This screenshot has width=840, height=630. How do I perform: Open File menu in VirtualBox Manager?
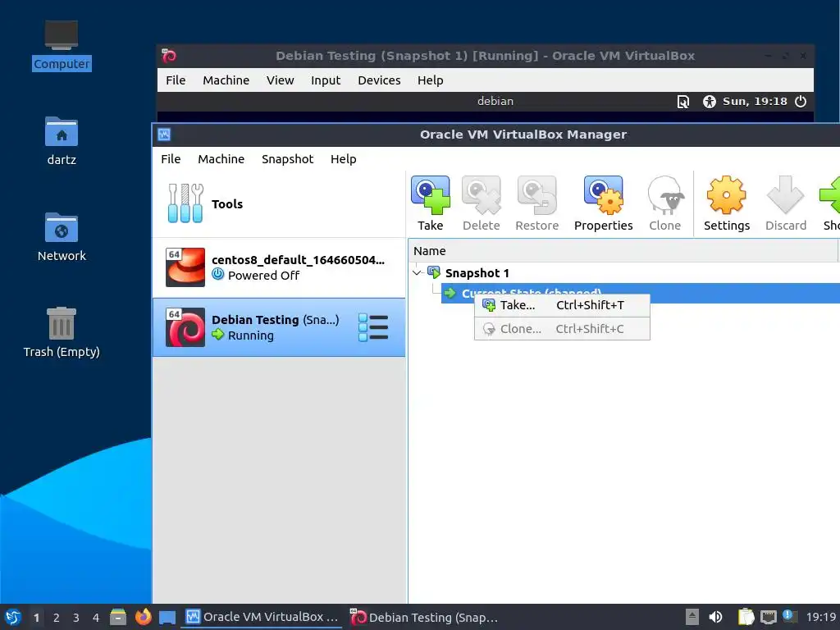click(171, 159)
